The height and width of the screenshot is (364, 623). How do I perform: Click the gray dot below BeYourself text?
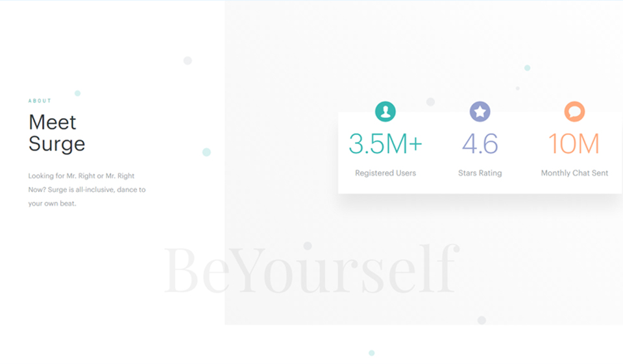point(482,320)
